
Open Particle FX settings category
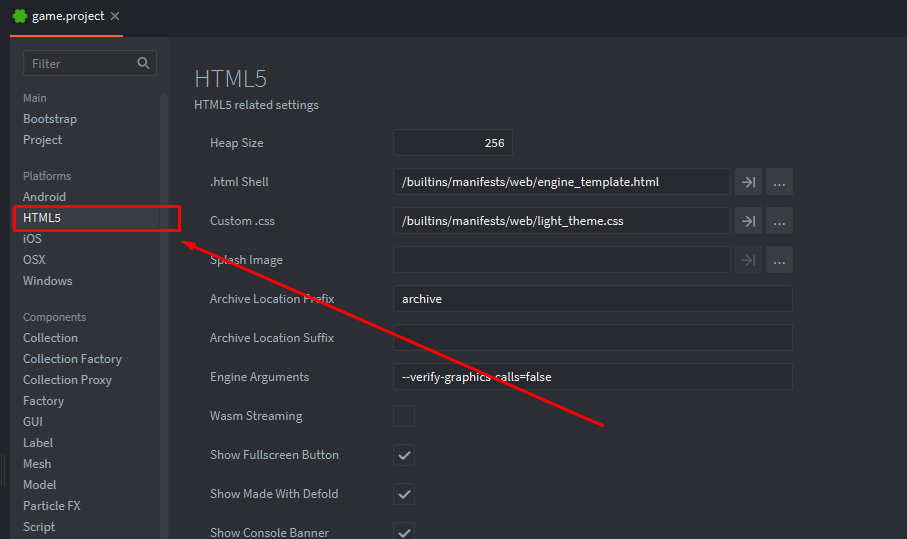point(51,505)
